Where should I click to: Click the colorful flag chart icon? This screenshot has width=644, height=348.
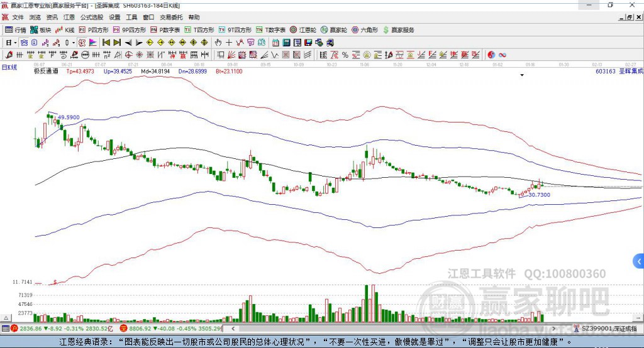coord(93,43)
